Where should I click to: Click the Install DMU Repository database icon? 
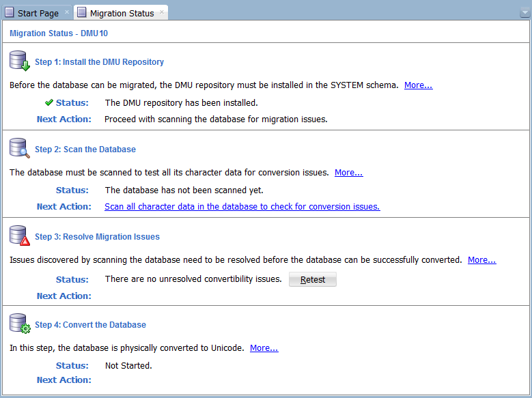20,61
